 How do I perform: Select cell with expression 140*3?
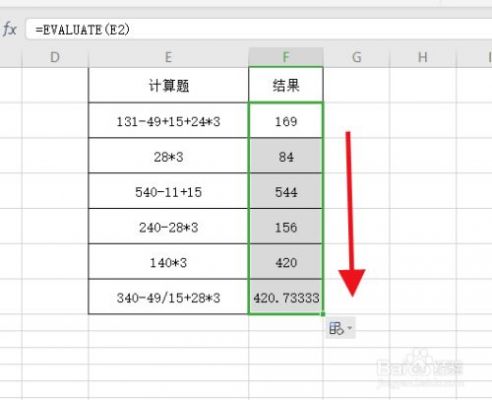tap(168, 262)
